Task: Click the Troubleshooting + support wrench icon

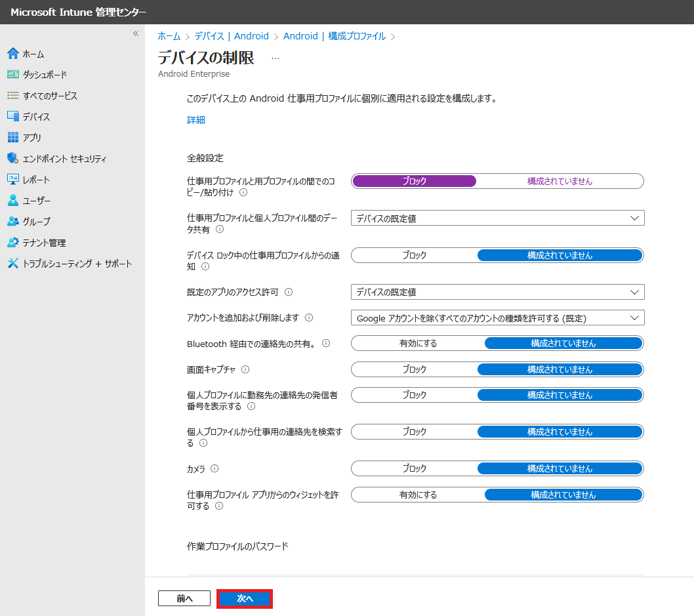Action: pyautogui.click(x=13, y=263)
